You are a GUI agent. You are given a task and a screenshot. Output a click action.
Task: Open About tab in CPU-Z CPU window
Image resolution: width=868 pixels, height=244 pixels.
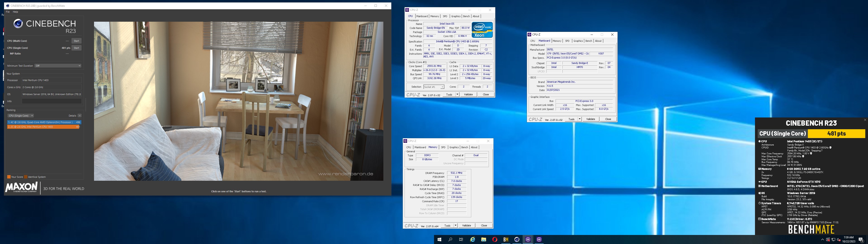pyautogui.click(x=476, y=16)
